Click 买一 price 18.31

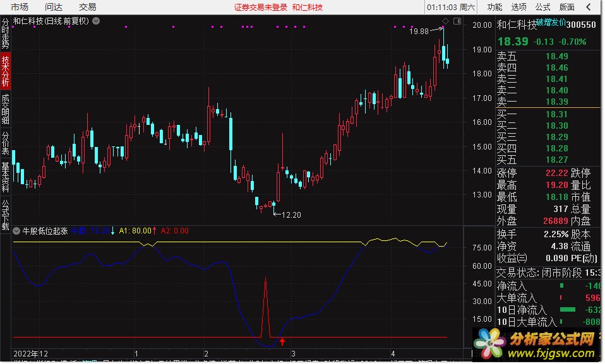(557, 114)
